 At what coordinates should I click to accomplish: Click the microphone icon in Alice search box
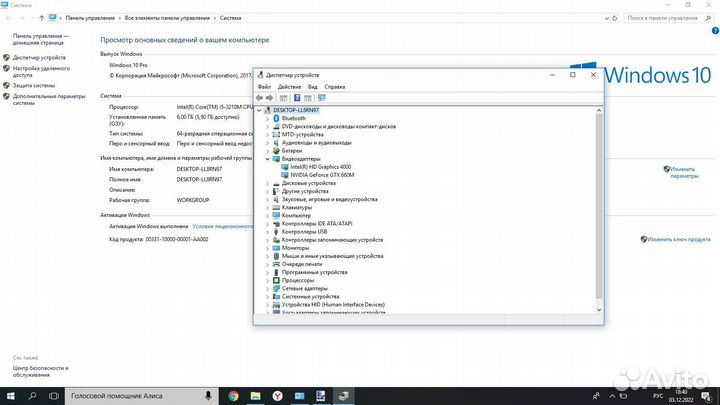coord(208,396)
